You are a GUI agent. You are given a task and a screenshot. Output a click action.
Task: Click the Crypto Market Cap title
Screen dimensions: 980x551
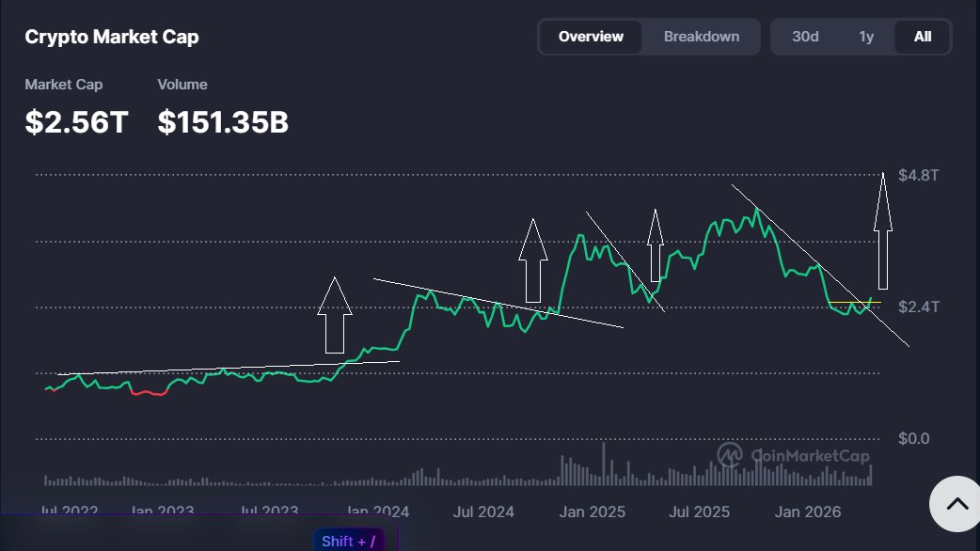111,37
